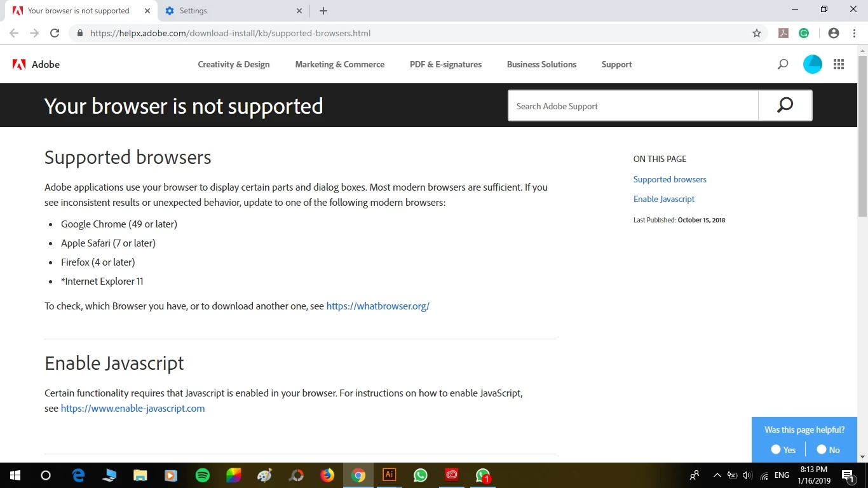Open the blue profile avatar menu
This screenshot has height=488, width=868.
[x=813, y=64]
